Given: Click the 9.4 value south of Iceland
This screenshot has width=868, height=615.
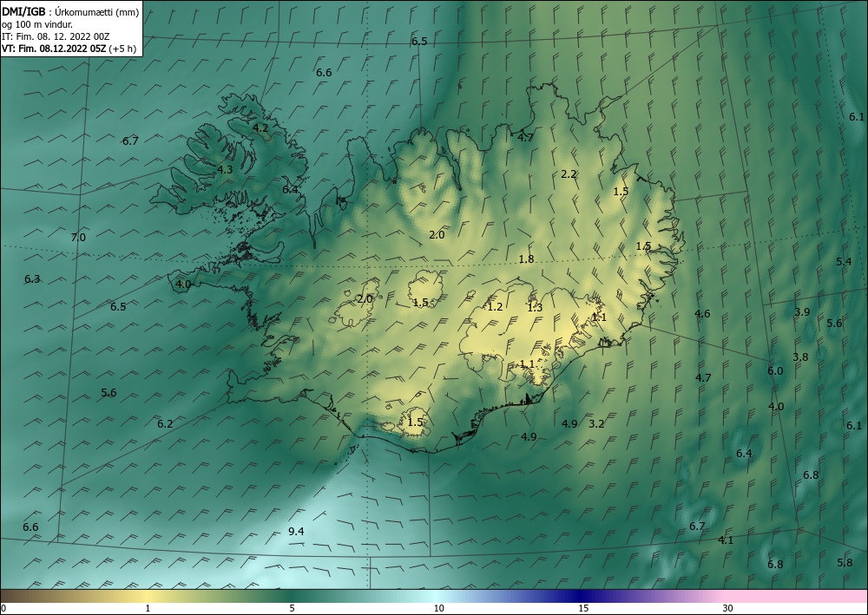Looking at the screenshot, I should [x=296, y=532].
